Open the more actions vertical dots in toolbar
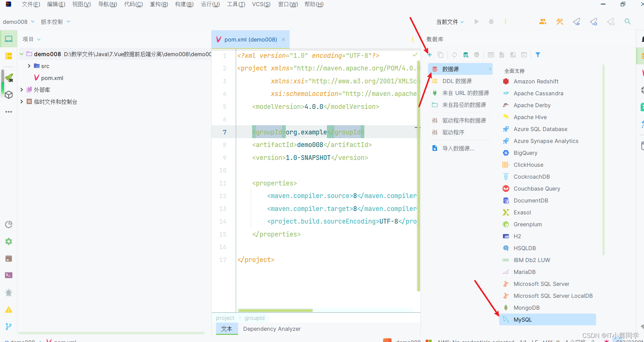Viewport: 644px width, 342px height. point(506,21)
